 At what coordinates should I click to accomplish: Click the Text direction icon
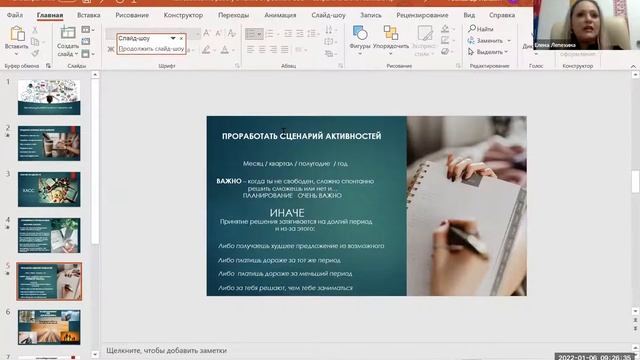[329, 30]
